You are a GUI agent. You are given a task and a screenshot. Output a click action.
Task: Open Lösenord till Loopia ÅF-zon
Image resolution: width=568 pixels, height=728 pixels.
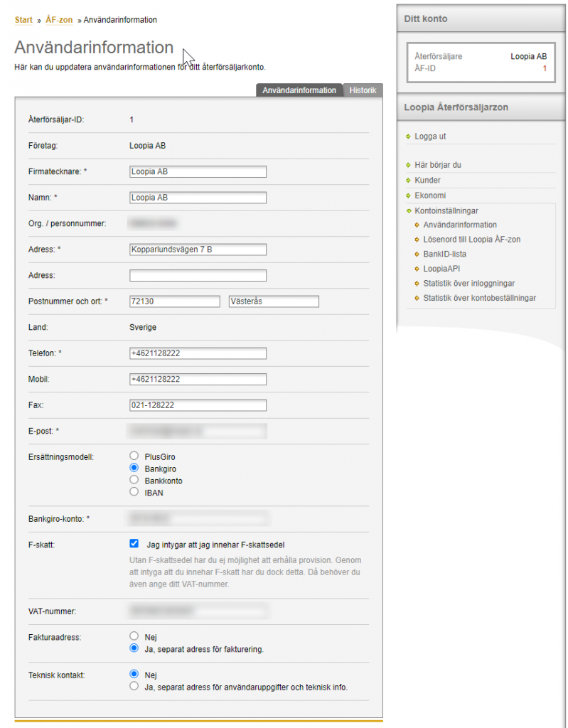pyautogui.click(x=472, y=240)
